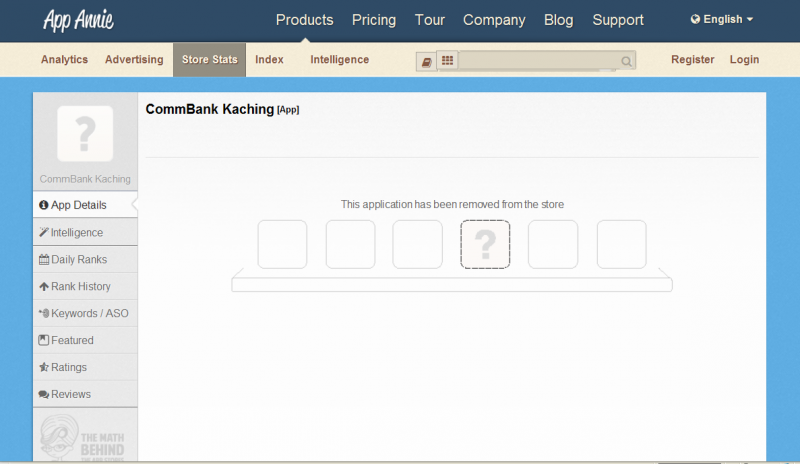The image size is (800, 464).
Task: View Reviews in the sidebar
Action: click(70, 394)
